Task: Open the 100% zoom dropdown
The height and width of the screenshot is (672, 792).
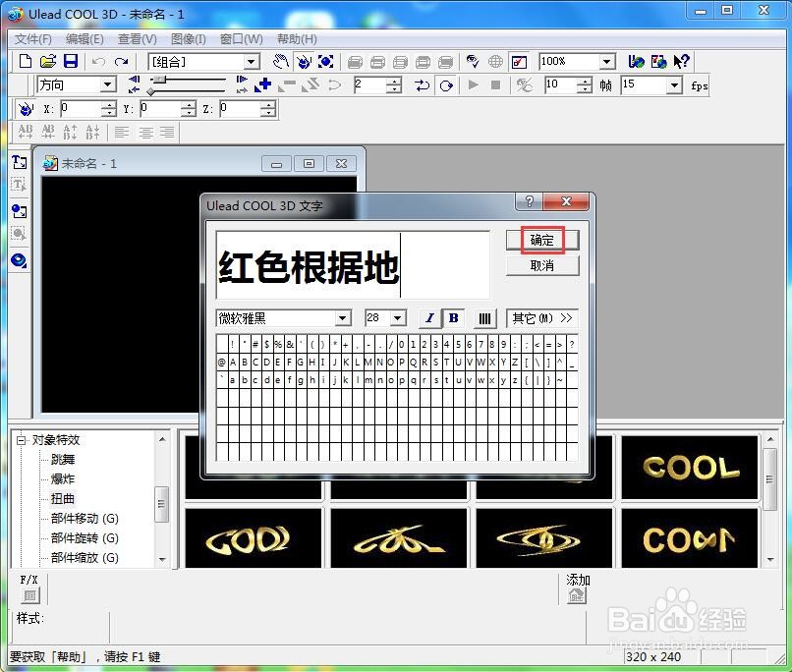Action: 606,62
